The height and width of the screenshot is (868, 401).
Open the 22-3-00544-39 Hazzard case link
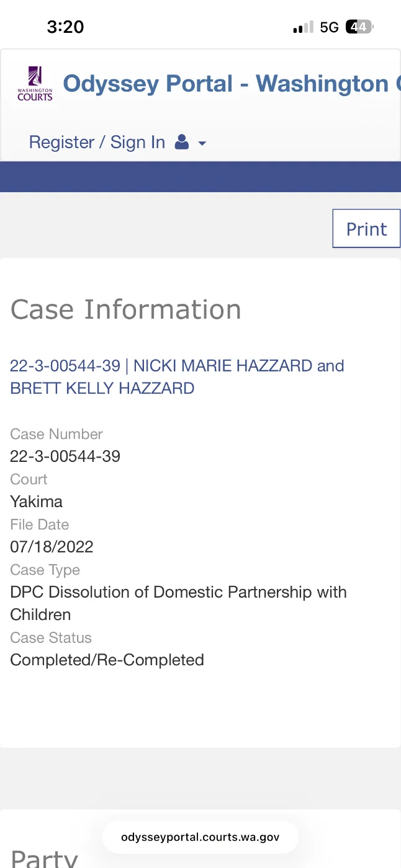(177, 376)
